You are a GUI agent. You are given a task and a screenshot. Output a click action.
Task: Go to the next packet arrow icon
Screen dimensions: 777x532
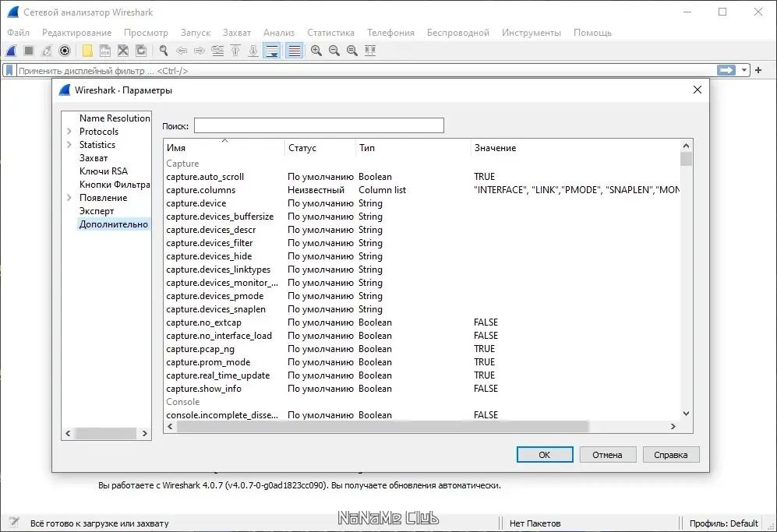coord(200,51)
